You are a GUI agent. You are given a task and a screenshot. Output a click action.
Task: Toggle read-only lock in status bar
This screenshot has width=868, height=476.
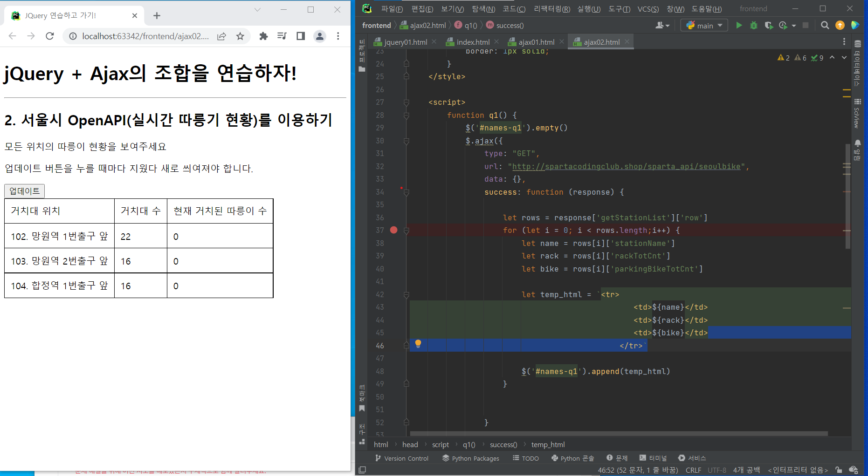pyautogui.click(x=839, y=470)
